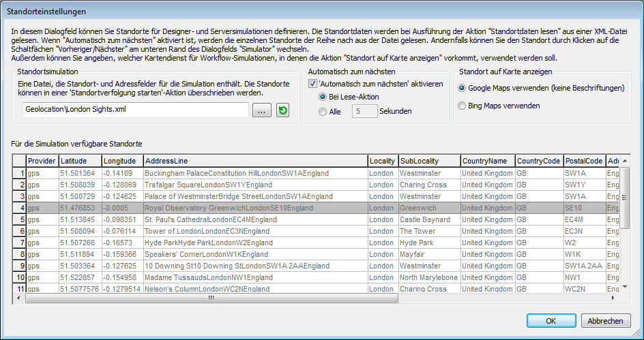This screenshot has width=644, height=340.
Task: Click the seconds interval field
Action: coord(364,111)
